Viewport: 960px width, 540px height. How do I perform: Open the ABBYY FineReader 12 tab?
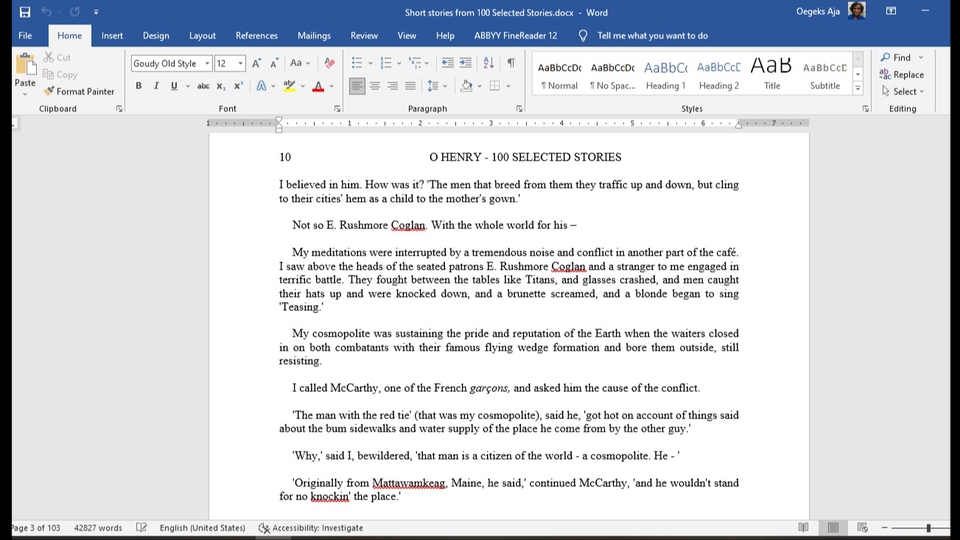tap(516, 36)
